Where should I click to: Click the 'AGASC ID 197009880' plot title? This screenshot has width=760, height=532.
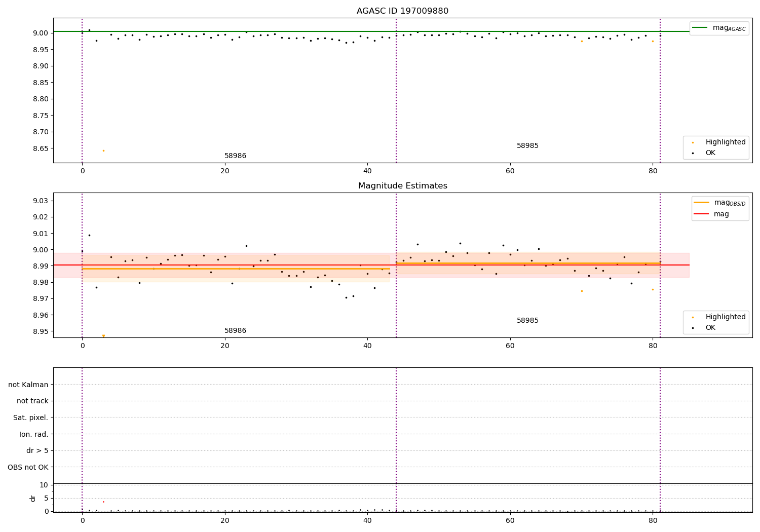coord(402,11)
